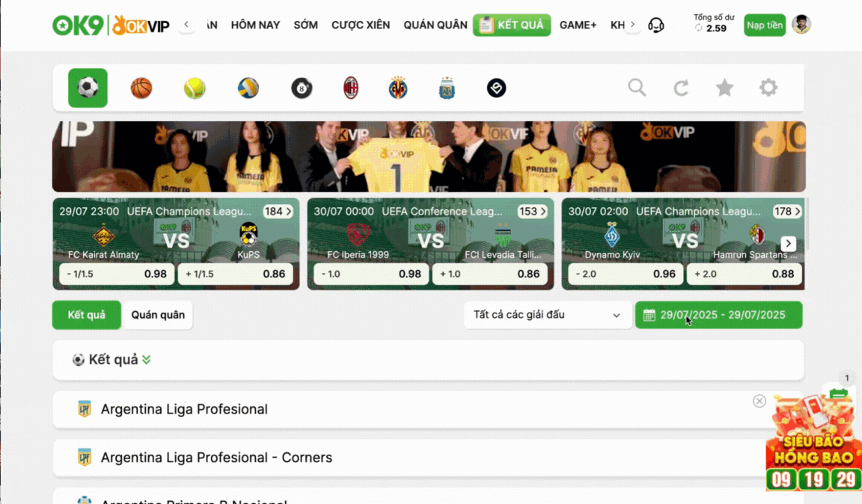Open favorites star icon
The width and height of the screenshot is (862, 504).
(x=724, y=87)
